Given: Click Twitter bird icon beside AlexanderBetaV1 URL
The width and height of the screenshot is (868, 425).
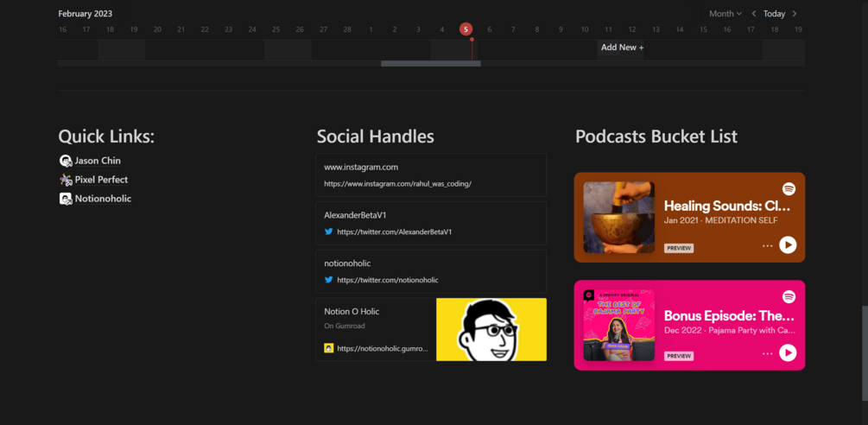Looking at the screenshot, I should click(x=329, y=232).
